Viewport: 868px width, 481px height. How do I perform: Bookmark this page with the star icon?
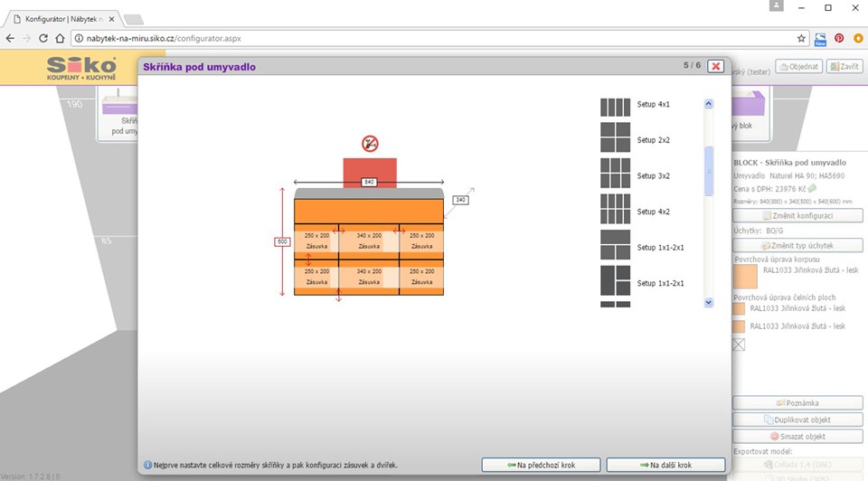(x=801, y=39)
